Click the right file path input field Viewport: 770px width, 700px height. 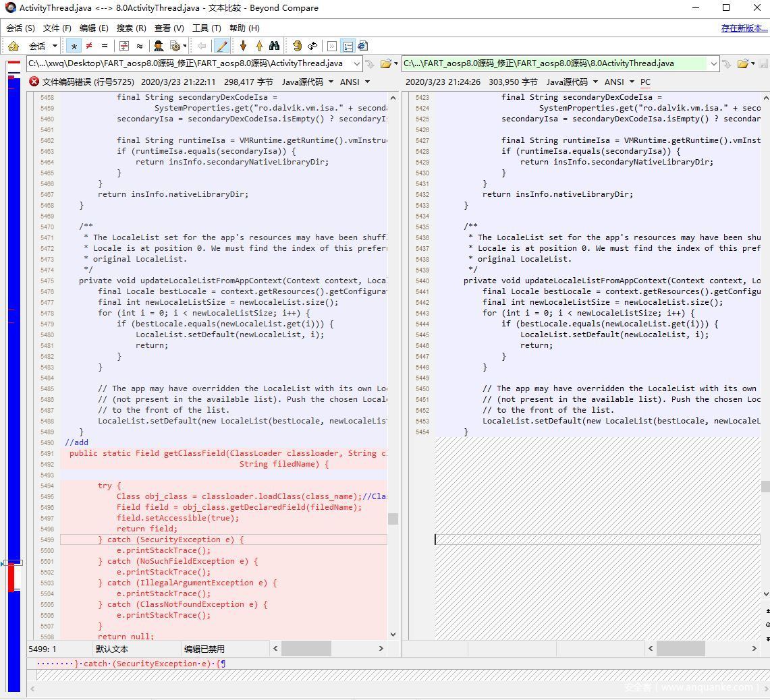(x=553, y=63)
